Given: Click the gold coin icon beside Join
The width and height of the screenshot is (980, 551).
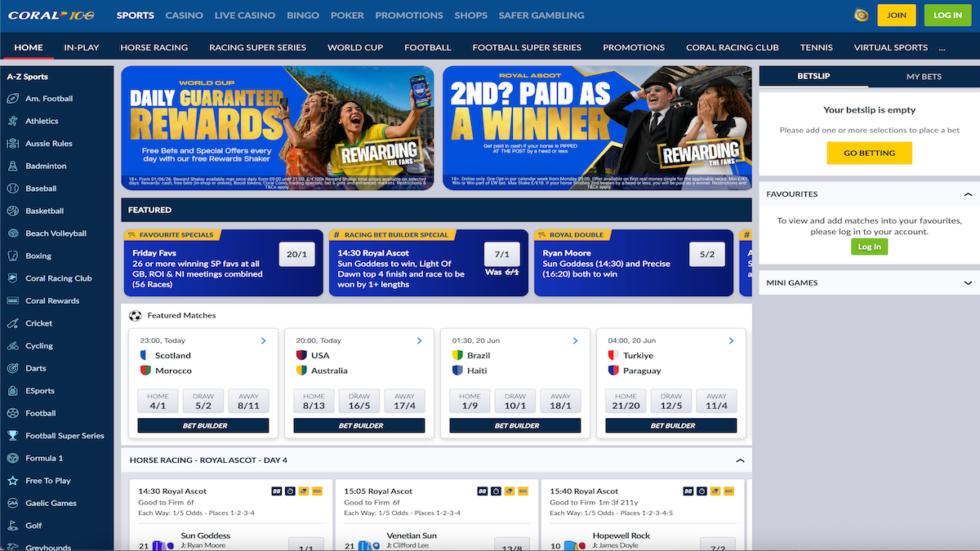Looking at the screenshot, I should [860, 15].
